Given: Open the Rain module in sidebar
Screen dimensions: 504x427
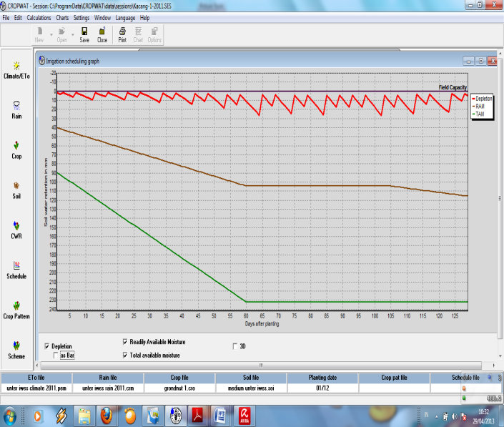Looking at the screenshot, I should coord(16,108).
